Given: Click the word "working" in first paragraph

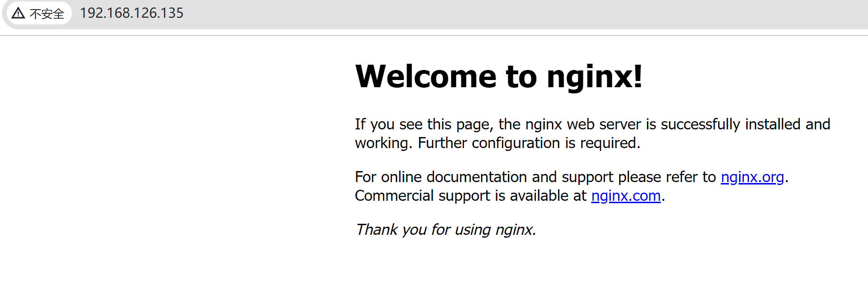Looking at the screenshot, I should 381,143.
